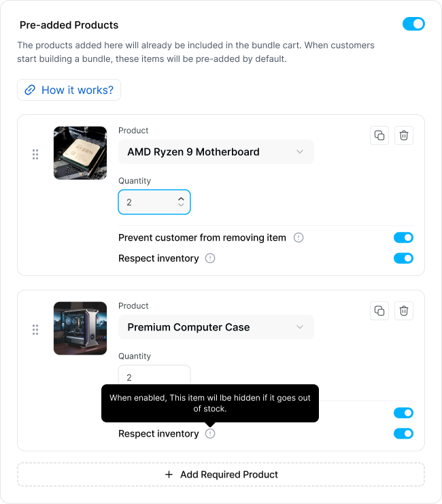Click drag handle of Premium Computer Case
Image resolution: width=442 pixels, height=504 pixels.
pos(35,330)
